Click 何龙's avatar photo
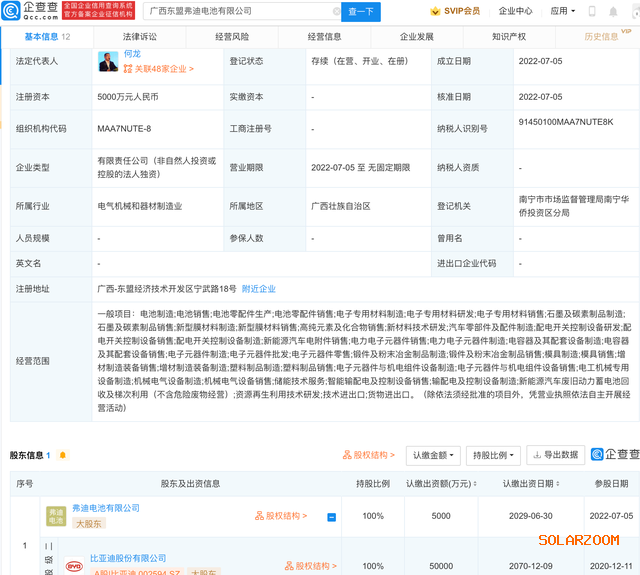 [107, 62]
